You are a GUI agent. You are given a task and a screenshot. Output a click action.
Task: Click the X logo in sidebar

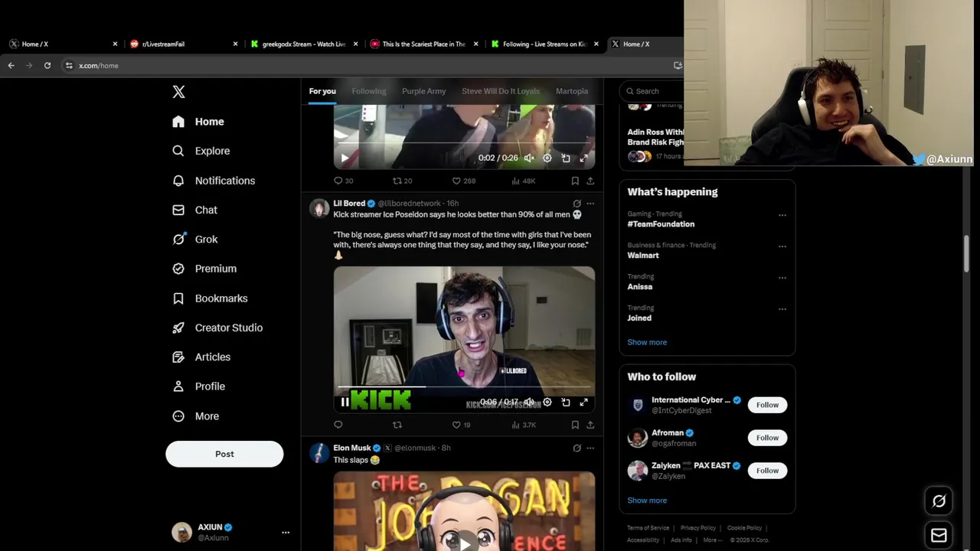(x=178, y=92)
